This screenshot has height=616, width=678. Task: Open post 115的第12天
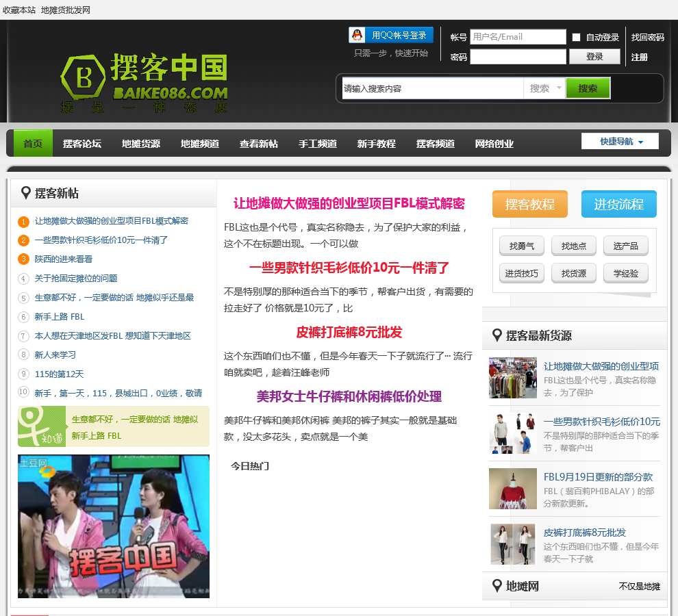tap(59, 374)
